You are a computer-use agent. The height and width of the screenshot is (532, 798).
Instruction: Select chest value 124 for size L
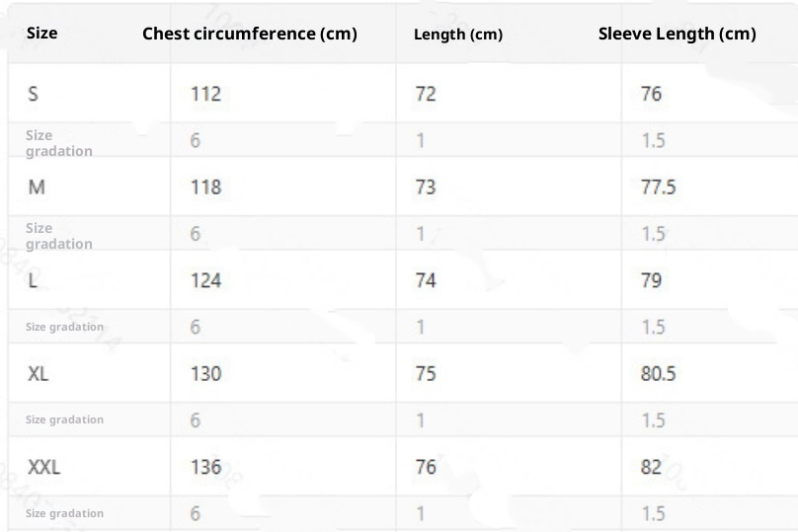point(205,280)
